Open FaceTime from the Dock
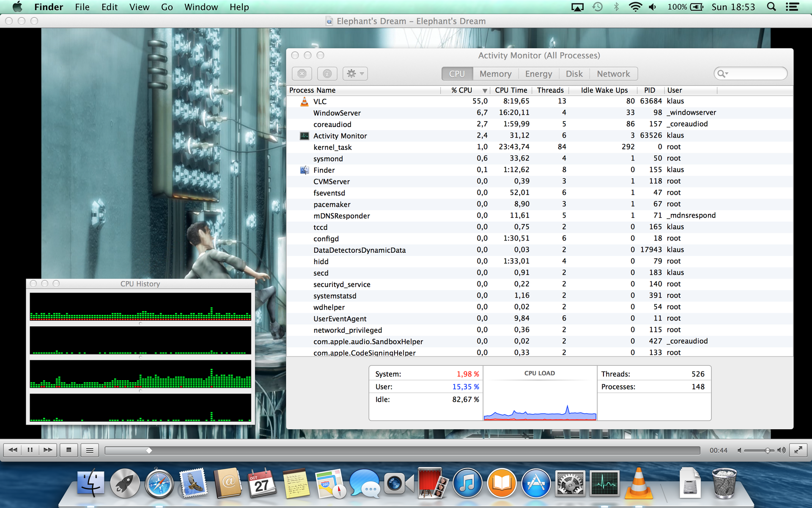Screen dimensions: 812x508 pos(399,483)
